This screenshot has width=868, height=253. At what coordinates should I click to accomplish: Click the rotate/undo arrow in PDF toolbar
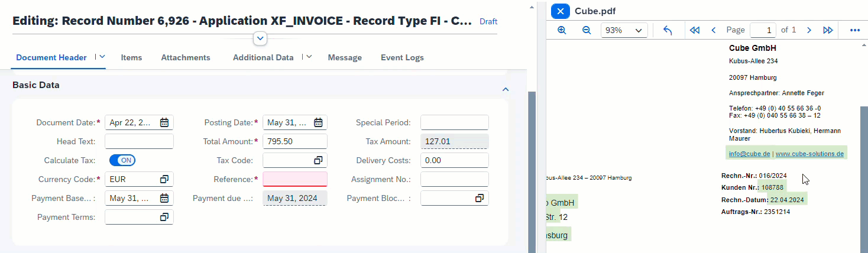coord(668,30)
